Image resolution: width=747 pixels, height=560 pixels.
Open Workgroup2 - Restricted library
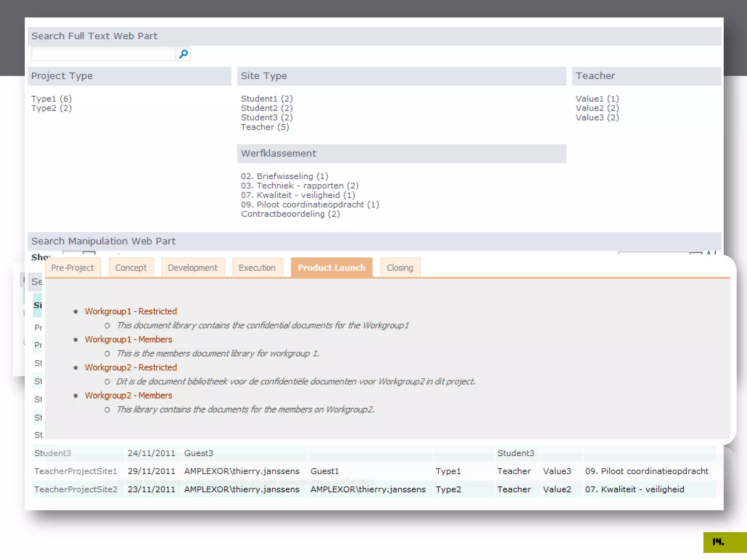click(131, 367)
